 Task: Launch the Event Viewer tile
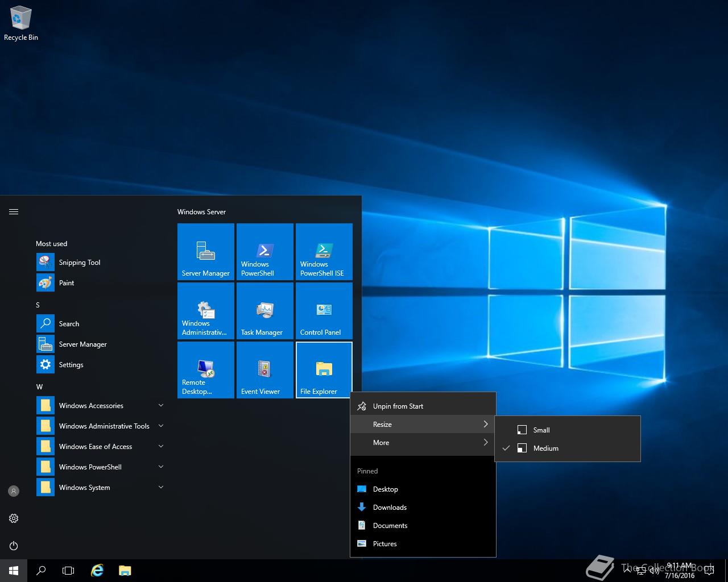[x=265, y=370]
